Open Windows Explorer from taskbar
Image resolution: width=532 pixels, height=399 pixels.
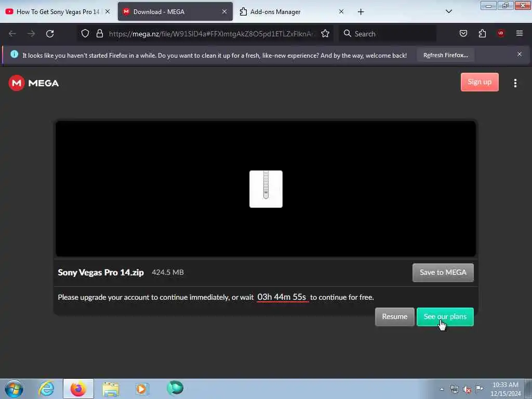[110, 389]
